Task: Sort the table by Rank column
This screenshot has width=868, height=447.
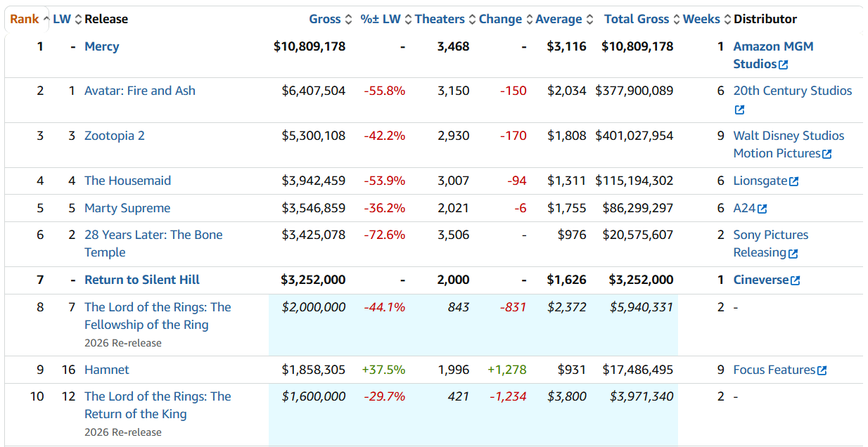Action: click(x=25, y=19)
